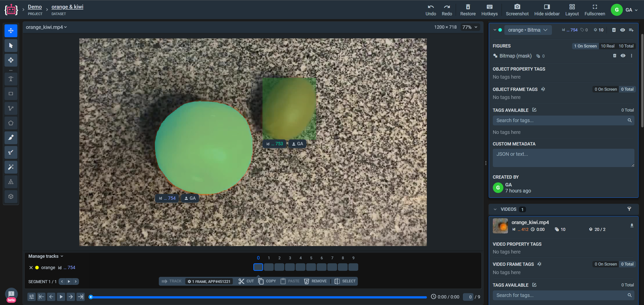Click frame 5 box in track timeline
Image resolution: width=644 pixels, height=305 pixels.
tap(311, 267)
